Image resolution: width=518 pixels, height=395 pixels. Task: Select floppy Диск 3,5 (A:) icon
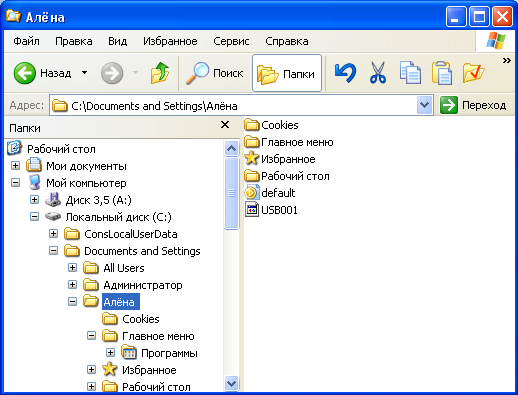click(x=53, y=199)
